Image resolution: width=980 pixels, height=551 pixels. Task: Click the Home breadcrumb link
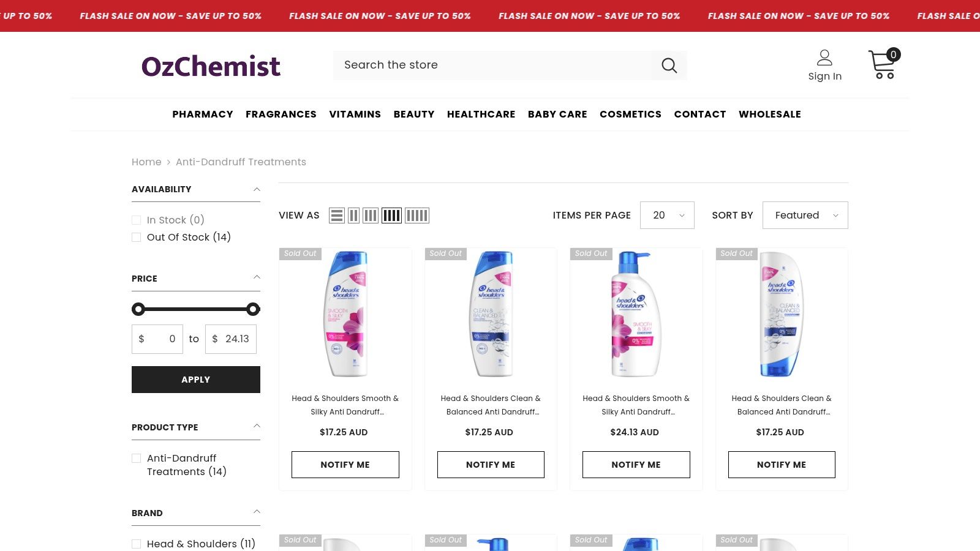click(x=146, y=162)
